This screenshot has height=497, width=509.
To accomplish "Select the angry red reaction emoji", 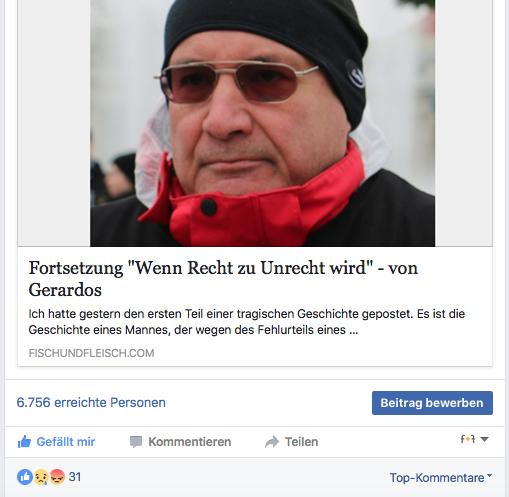I will pyautogui.click(x=57, y=477).
